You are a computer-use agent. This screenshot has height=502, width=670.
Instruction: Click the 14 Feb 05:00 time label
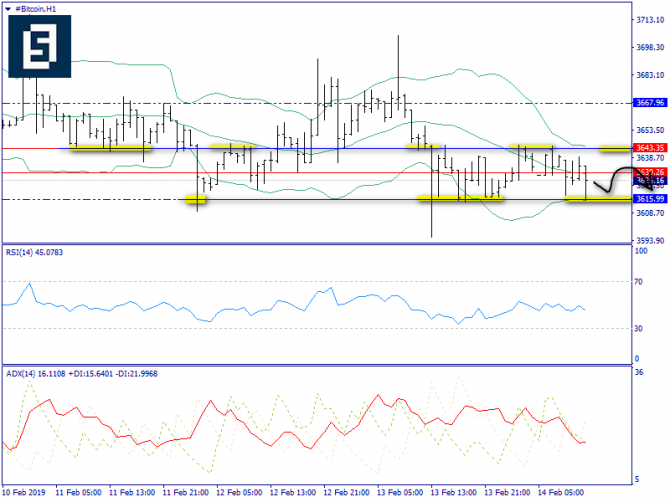click(x=561, y=493)
